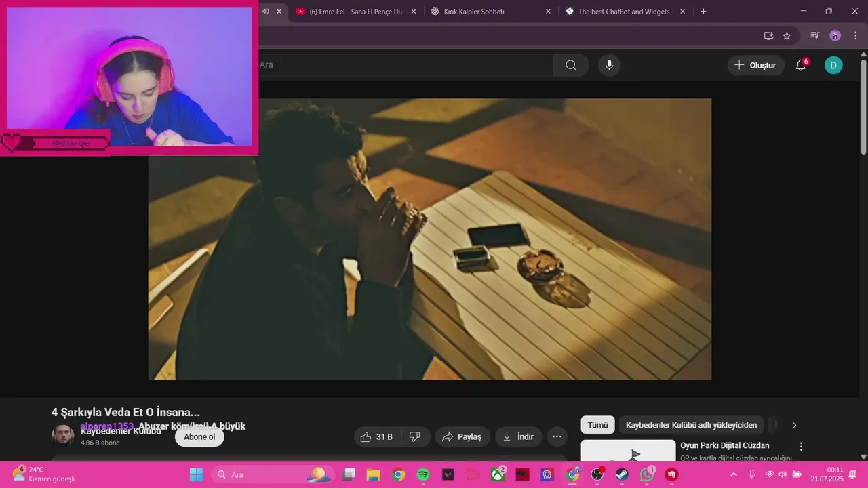Focus the YouTube Ara search field

click(x=406, y=65)
